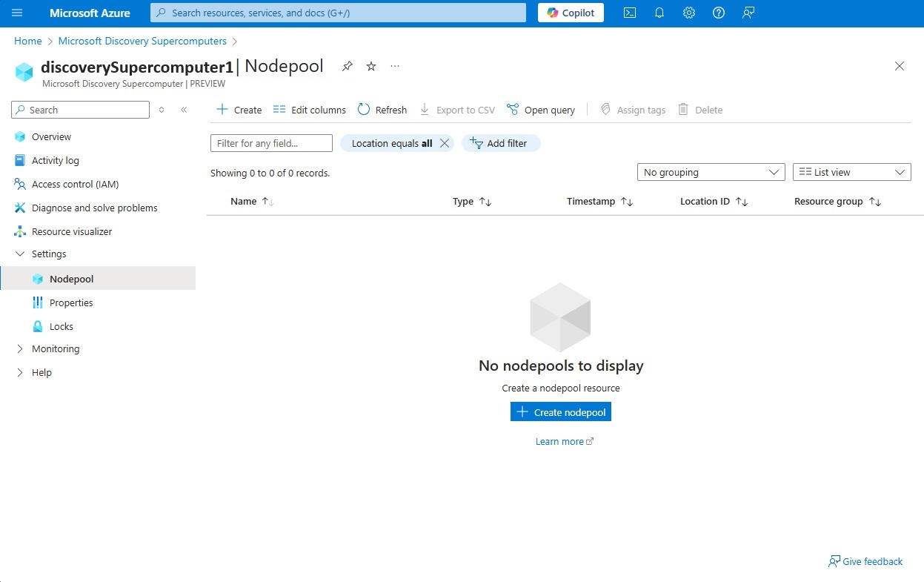
Task: Open the Azure portal hamburger menu
Action: (17, 13)
